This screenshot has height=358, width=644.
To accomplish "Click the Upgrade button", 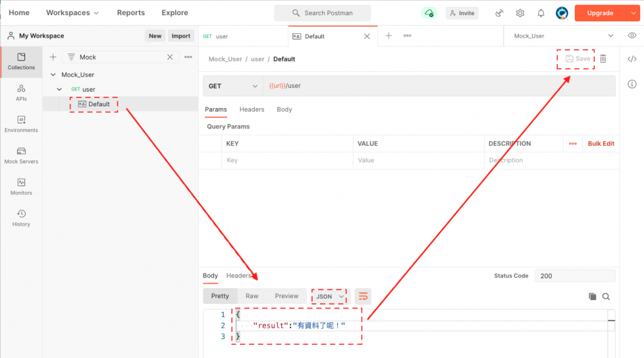I will 601,13.
